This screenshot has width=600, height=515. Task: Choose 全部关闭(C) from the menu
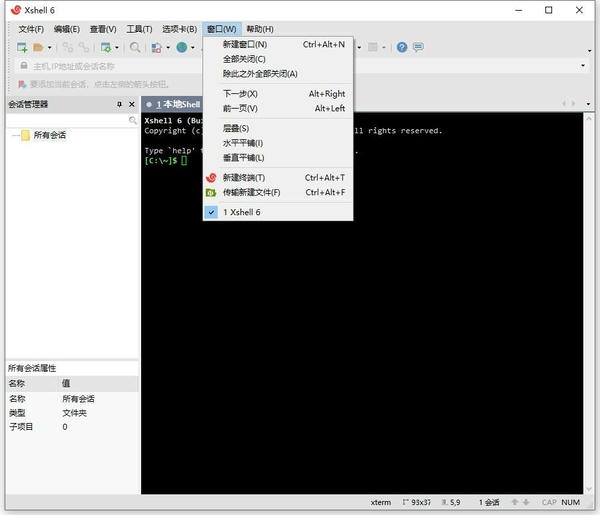[278, 59]
